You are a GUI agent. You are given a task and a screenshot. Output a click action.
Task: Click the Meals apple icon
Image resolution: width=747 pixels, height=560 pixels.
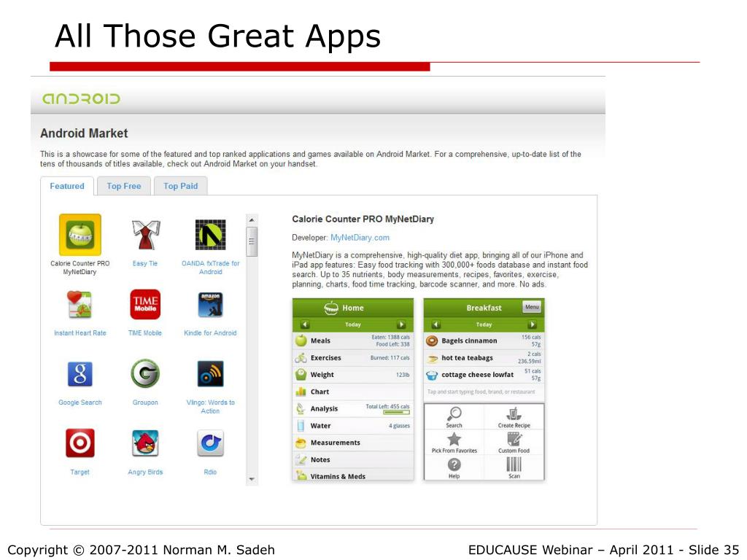pos(301,341)
